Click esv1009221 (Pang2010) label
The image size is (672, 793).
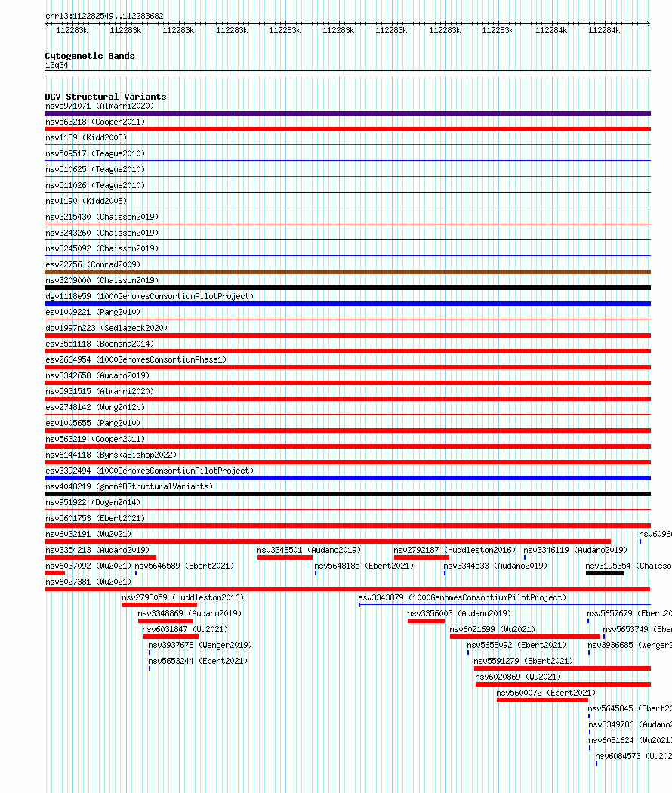click(93, 312)
